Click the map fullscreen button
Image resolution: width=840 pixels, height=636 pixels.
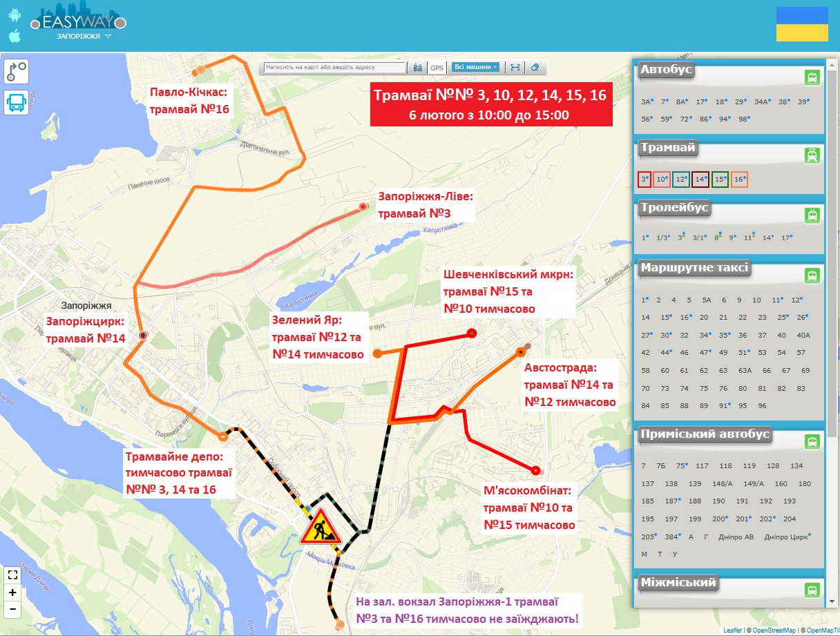click(12, 574)
